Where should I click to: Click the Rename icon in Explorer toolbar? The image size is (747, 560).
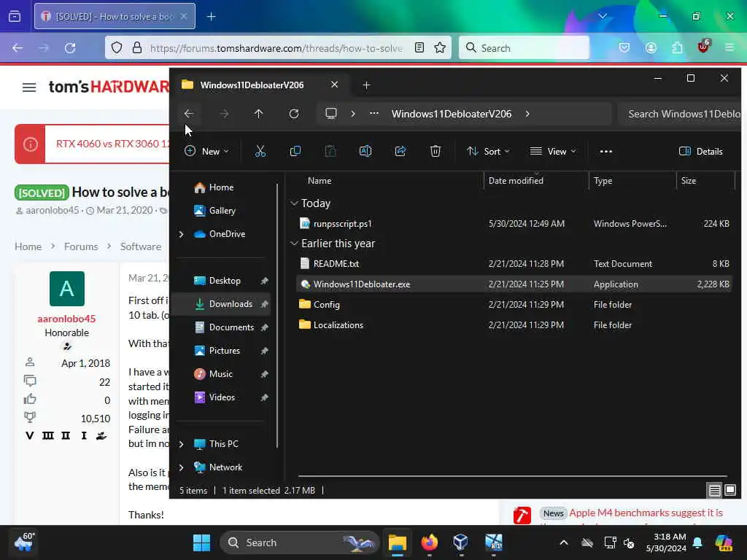point(365,152)
